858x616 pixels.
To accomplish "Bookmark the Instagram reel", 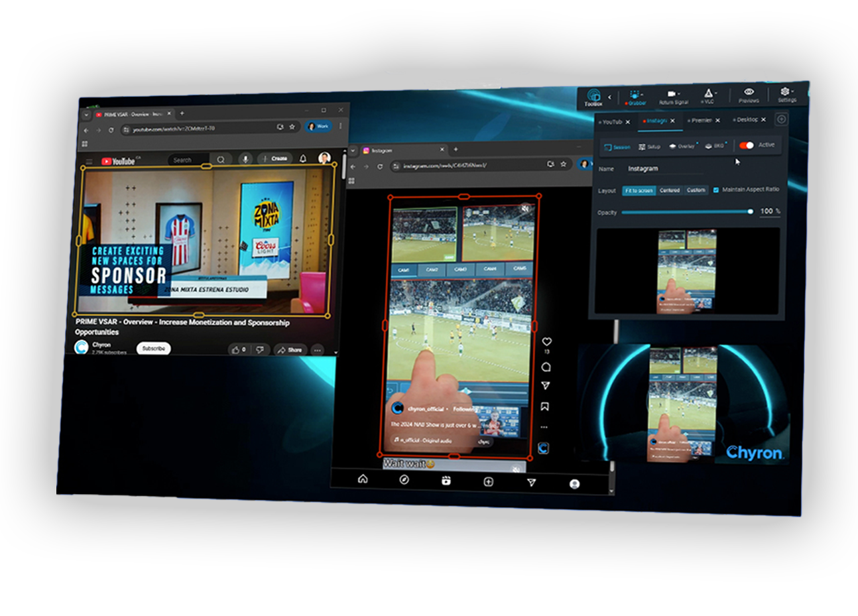I will [x=545, y=406].
